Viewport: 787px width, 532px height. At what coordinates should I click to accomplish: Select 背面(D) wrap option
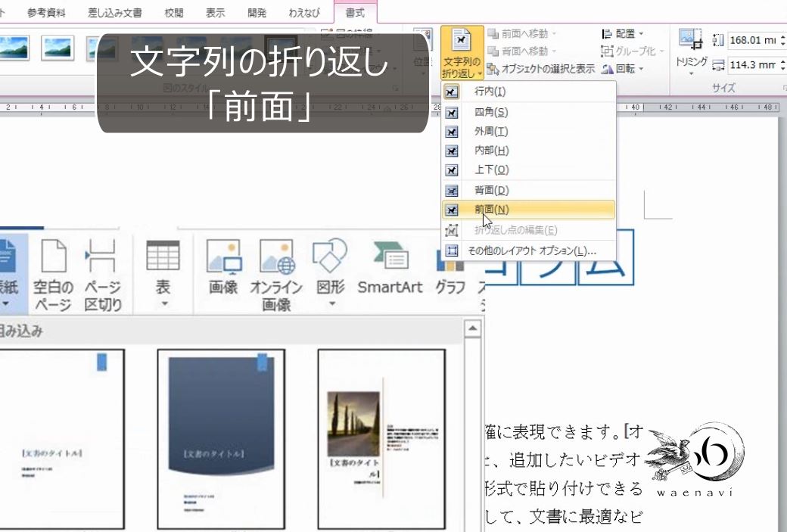[528, 190]
